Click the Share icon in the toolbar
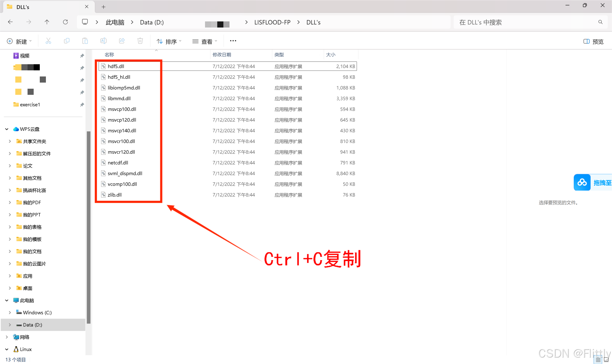The image size is (612, 364). (122, 41)
